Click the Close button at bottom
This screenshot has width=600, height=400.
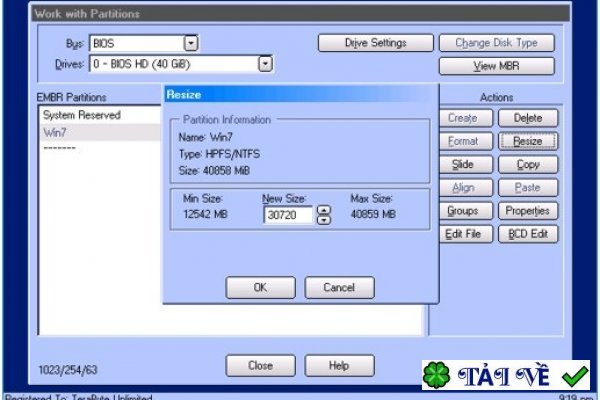click(x=261, y=366)
